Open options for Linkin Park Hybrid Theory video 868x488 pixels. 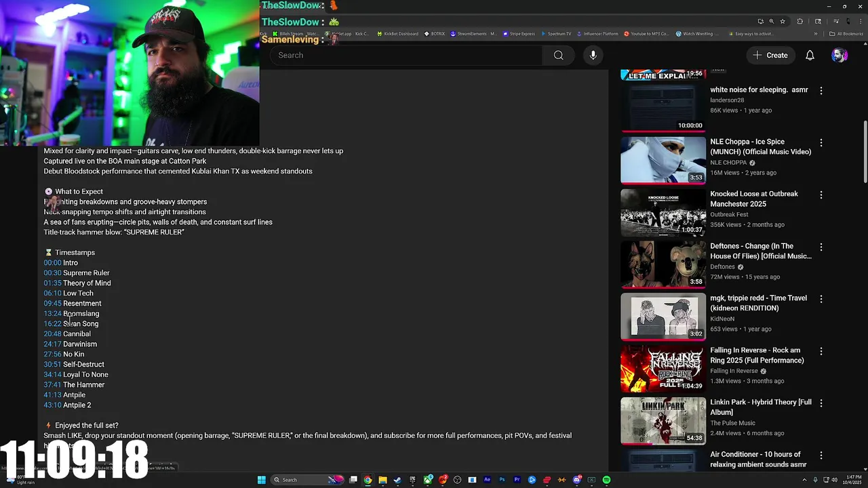821,403
